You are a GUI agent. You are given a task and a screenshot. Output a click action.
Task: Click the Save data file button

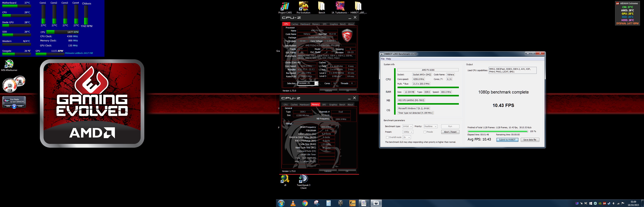click(530, 140)
